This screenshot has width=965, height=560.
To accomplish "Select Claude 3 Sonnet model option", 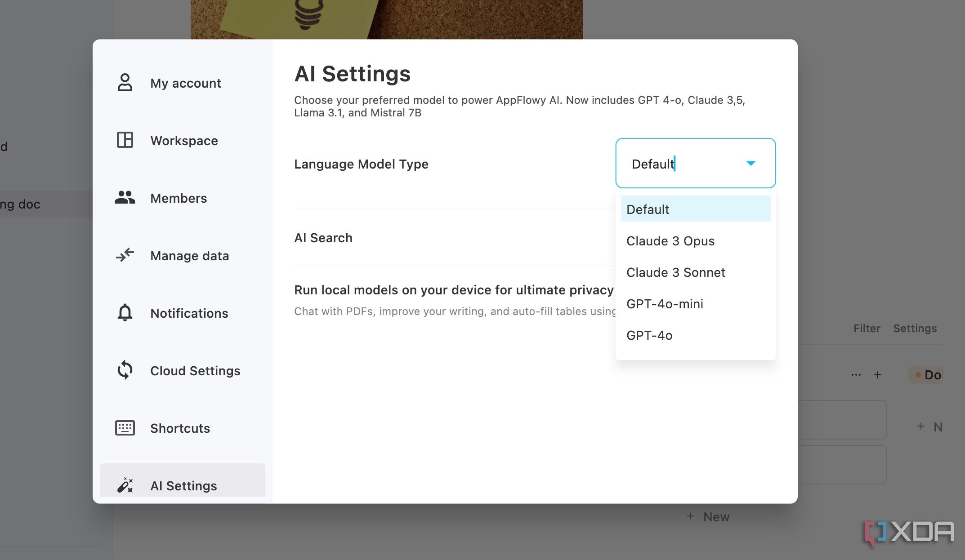I will [x=676, y=272].
